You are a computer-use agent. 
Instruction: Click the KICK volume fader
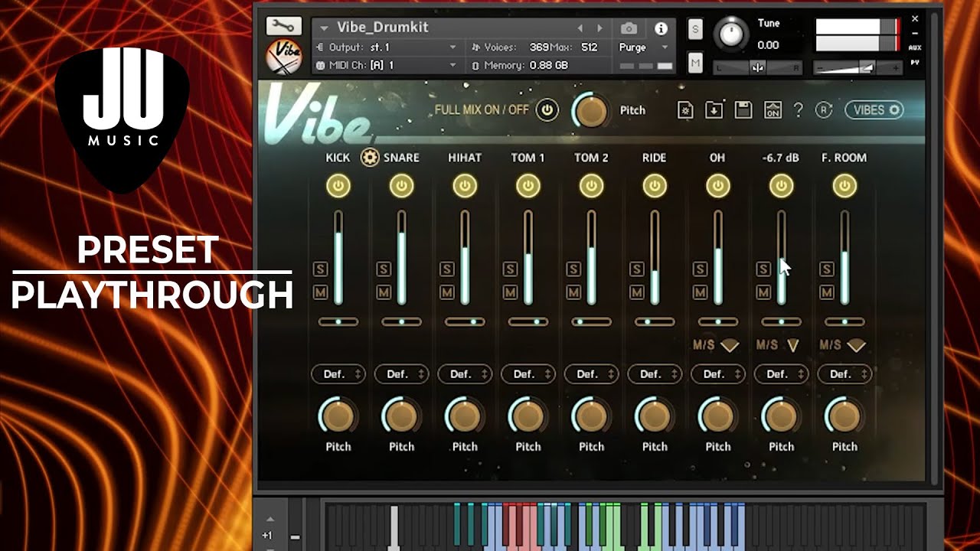338,259
